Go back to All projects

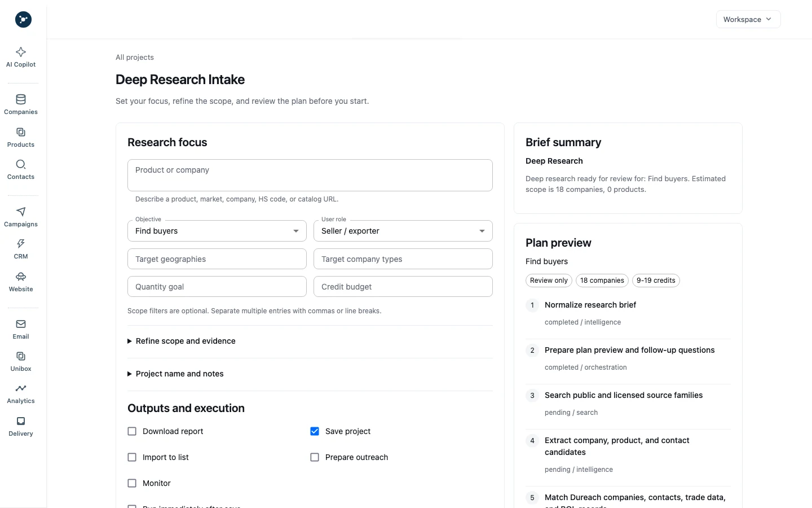(x=135, y=57)
